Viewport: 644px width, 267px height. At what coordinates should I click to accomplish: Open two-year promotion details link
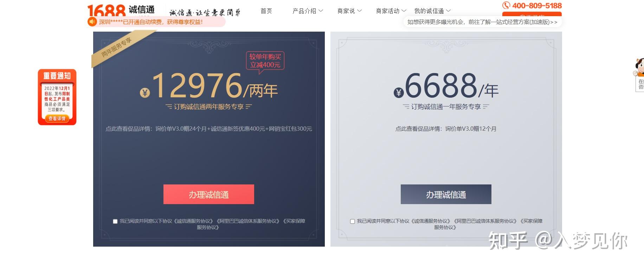click(x=209, y=129)
